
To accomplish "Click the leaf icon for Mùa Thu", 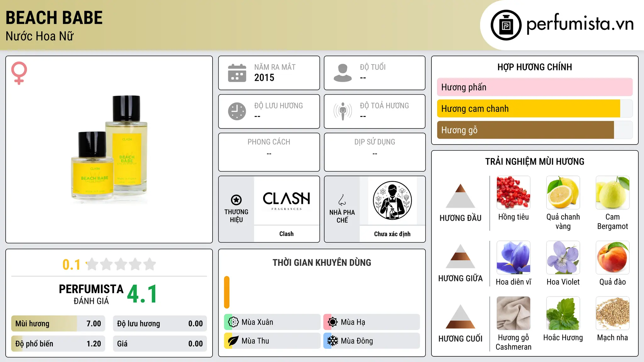I will pos(233,341).
